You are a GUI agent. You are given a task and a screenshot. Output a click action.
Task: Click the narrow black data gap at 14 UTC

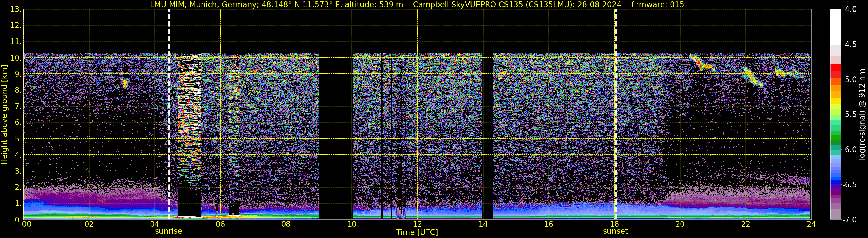(488, 136)
